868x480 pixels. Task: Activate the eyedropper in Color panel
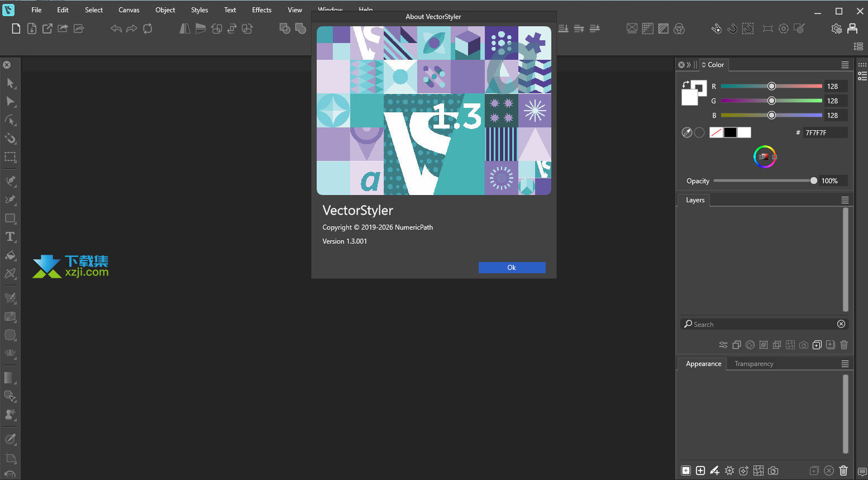pyautogui.click(x=687, y=132)
